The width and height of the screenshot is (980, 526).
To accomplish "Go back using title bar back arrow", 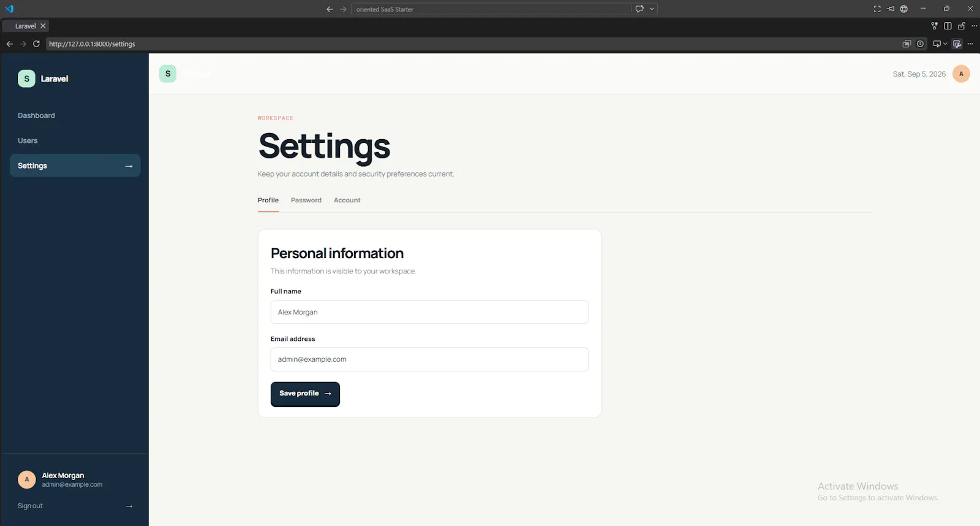I will tap(330, 9).
